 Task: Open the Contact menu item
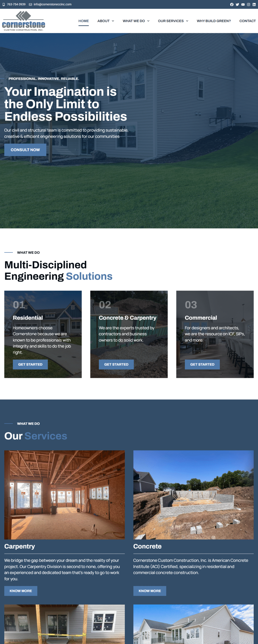pos(247,21)
